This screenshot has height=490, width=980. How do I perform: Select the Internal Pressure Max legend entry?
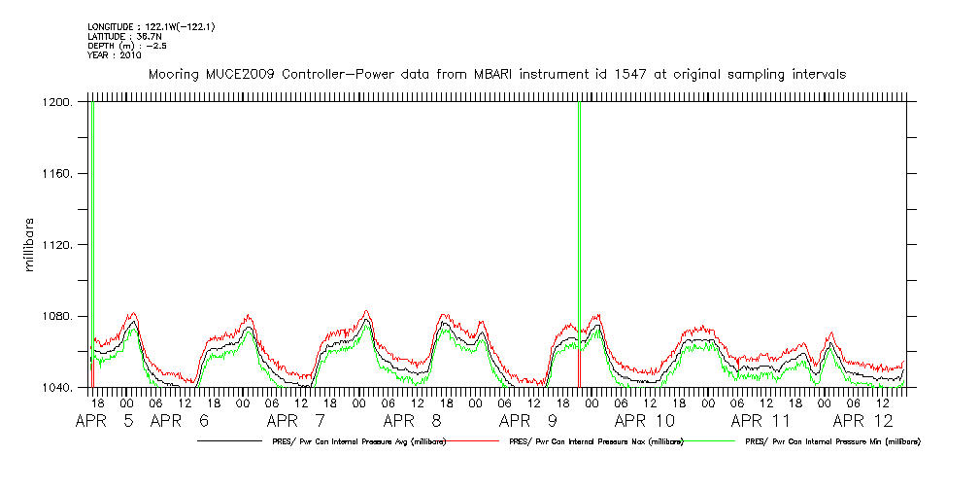pos(596,441)
